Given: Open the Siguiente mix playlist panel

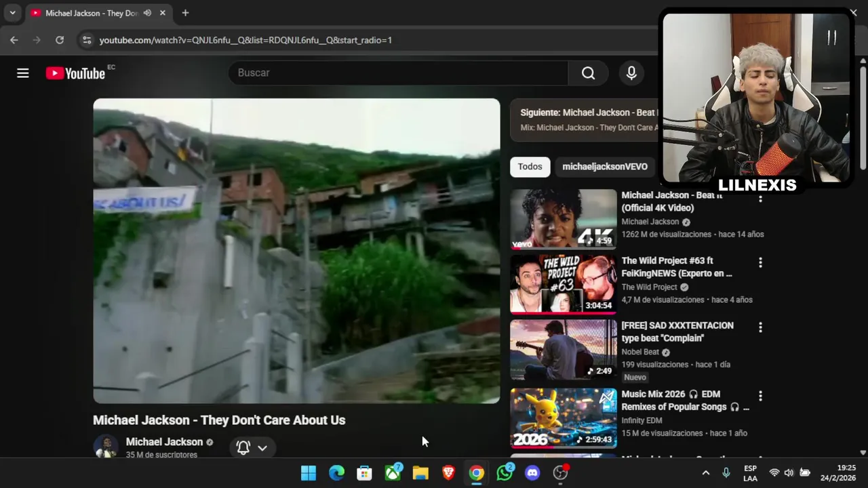Looking at the screenshot, I should click(x=585, y=120).
